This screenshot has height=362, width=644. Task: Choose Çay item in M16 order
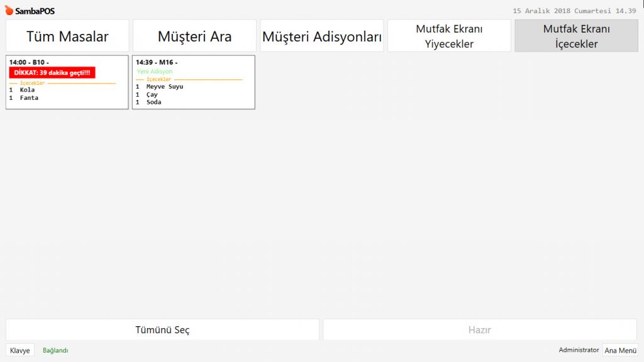[152, 94]
